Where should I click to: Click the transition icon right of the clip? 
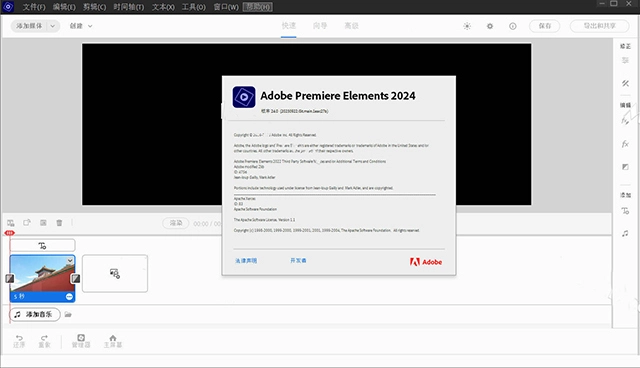(76, 278)
